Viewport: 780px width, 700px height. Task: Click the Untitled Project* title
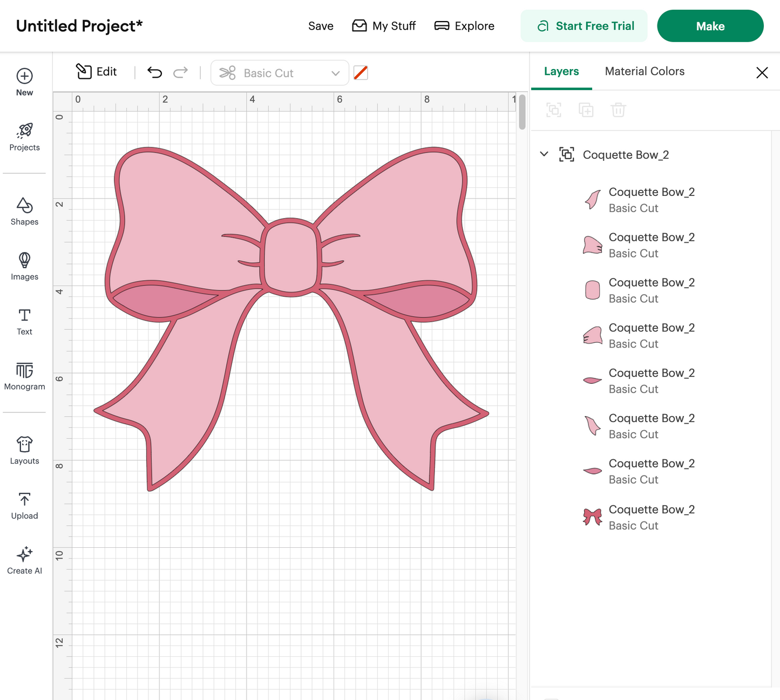(x=79, y=26)
